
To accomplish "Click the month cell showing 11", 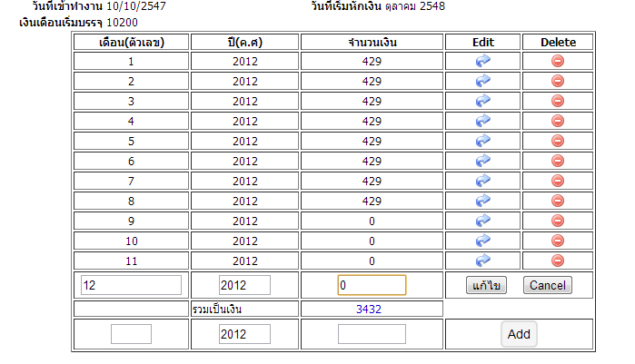I will pos(131,261).
